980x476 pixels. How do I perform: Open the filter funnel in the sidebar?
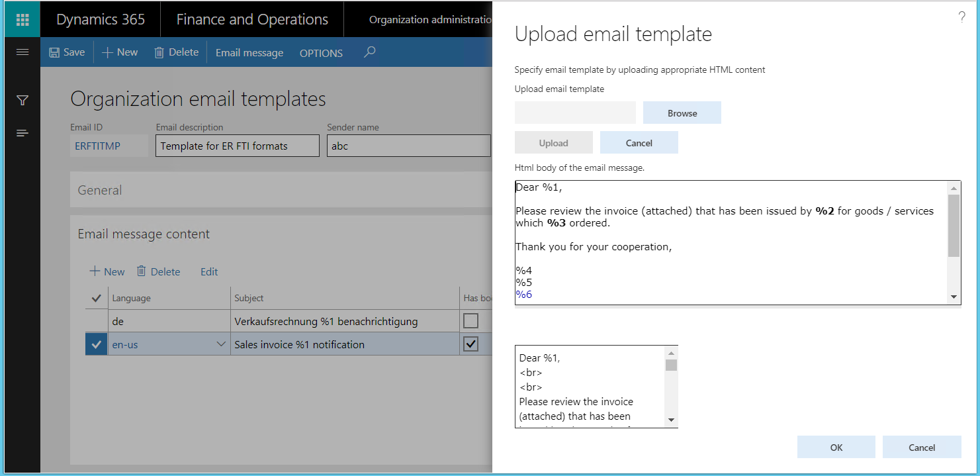(x=22, y=99)
